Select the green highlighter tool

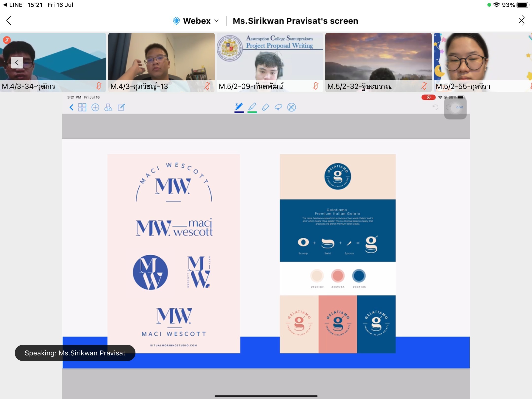[x=252, y=108]
